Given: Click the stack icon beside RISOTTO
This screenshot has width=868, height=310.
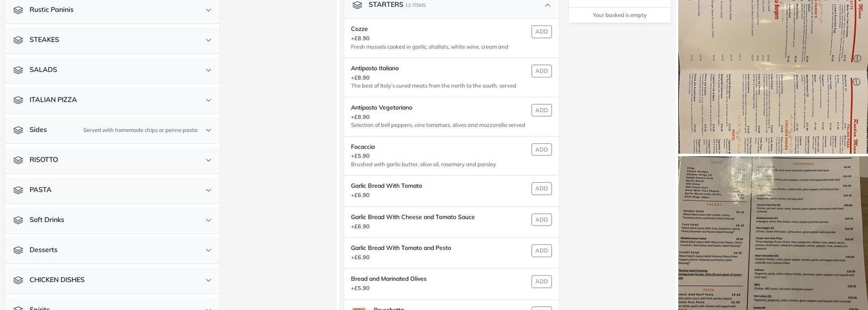Looking at the screenshot, I should click(x=18, y=160).
